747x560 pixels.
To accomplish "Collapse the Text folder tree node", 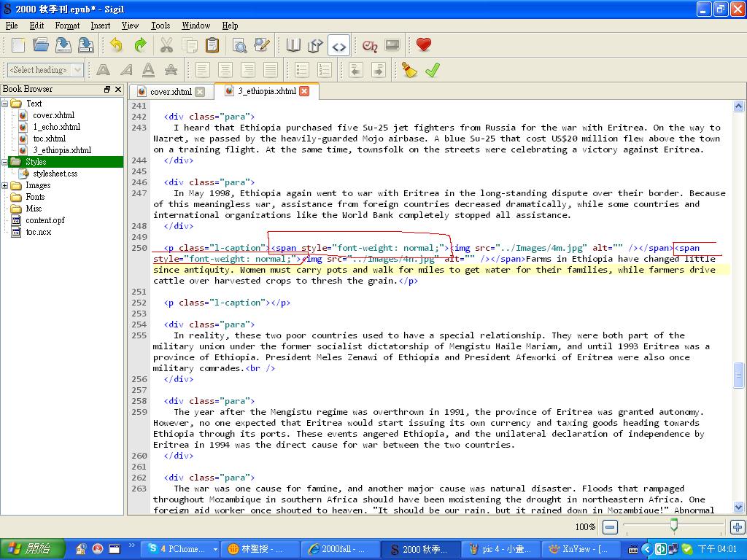I will pos(5,104).
